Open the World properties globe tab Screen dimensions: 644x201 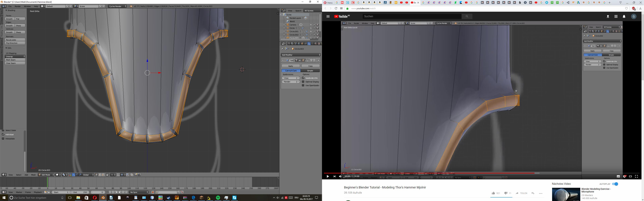pos(299,43)
